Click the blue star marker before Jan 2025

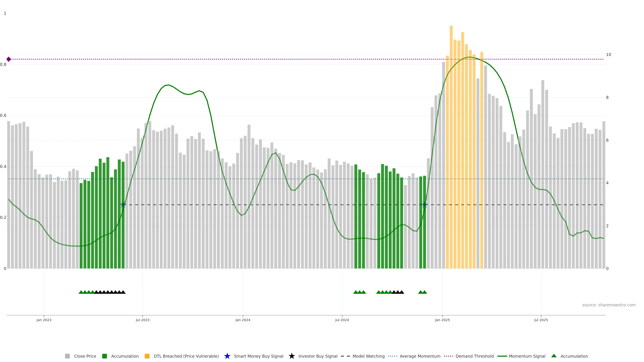[424, 205]
